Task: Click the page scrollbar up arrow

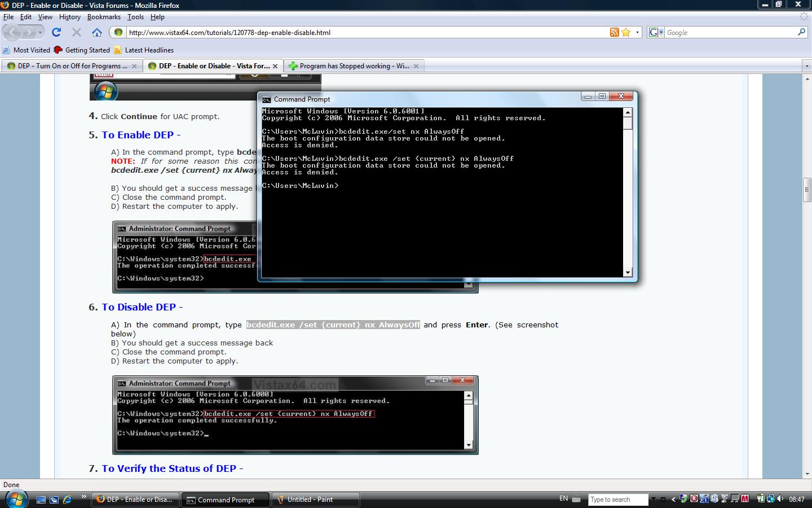Action: (x=807, y=79)
